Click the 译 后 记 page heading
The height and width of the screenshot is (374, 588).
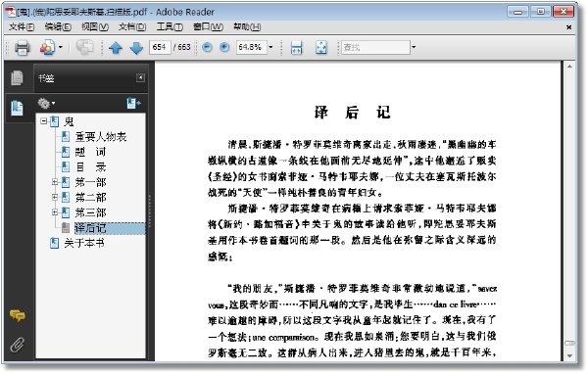point(352,113)
